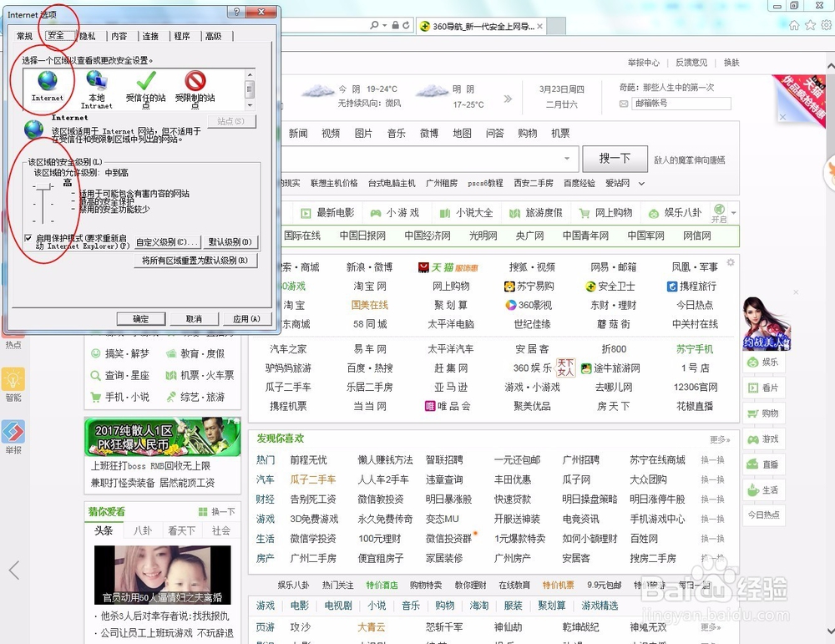Toggle 启用保护模式 checkbox
Viewport: 835px width, 644px height.
(28, 238)
